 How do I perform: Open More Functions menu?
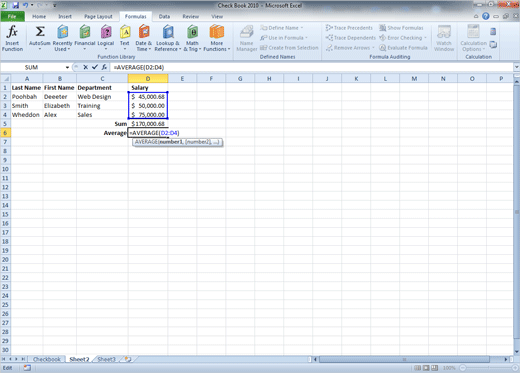coord(217,38)
